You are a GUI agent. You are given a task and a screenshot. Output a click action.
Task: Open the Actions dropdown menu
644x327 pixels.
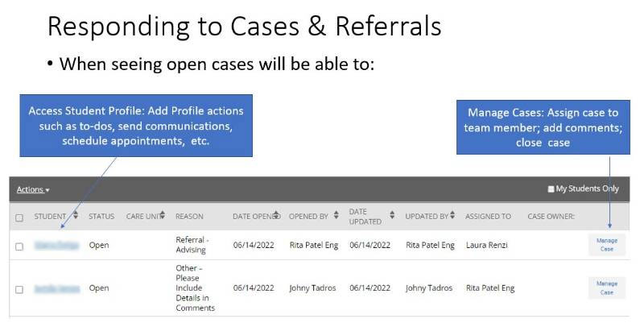coord(33,189)
